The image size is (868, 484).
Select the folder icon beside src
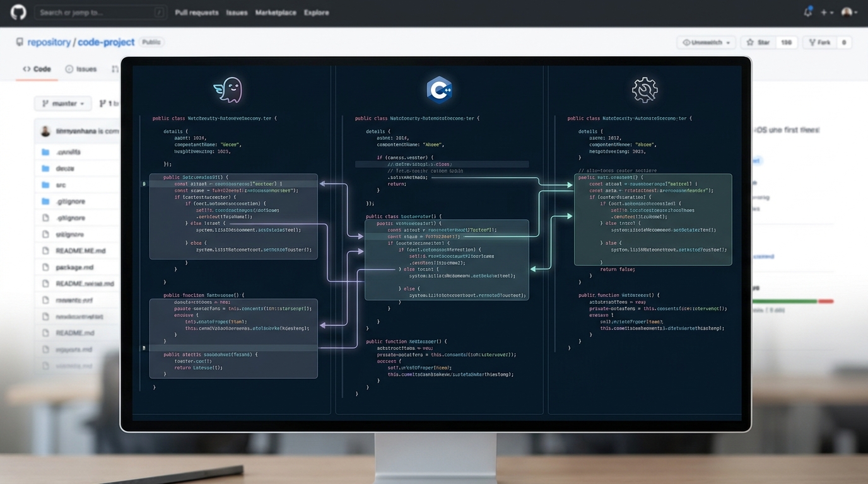click(x=45, y=185)
